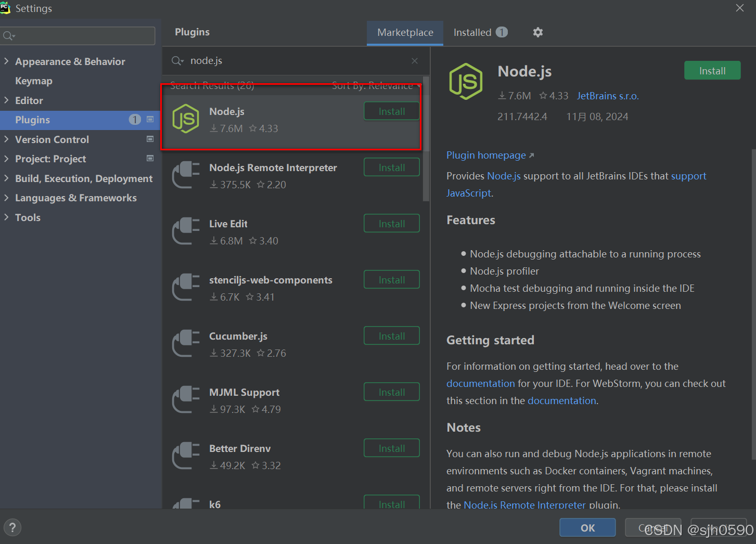The width and height of the screenshot is (756, 544).
Task: Click the Cucumber.js plugin icon
Action: click(186, 344)
